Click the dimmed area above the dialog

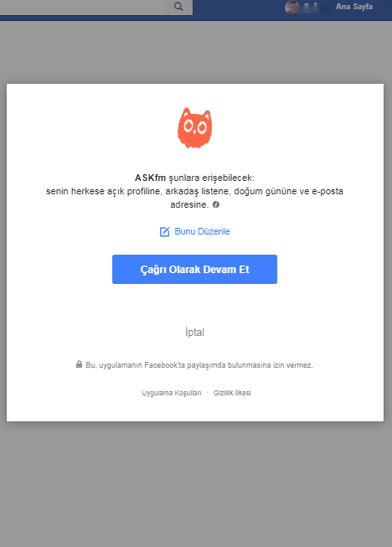[x=195, y=52]
